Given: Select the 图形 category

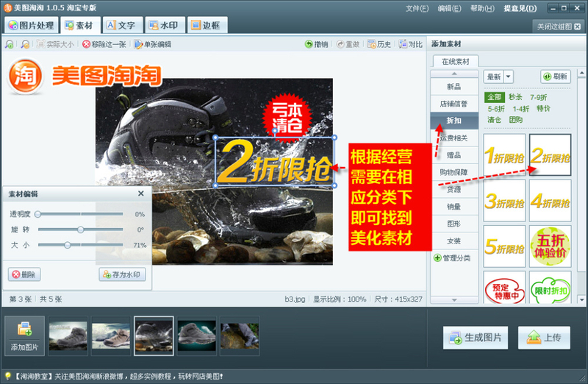Looking at the screenshot, I should point(454,224).
